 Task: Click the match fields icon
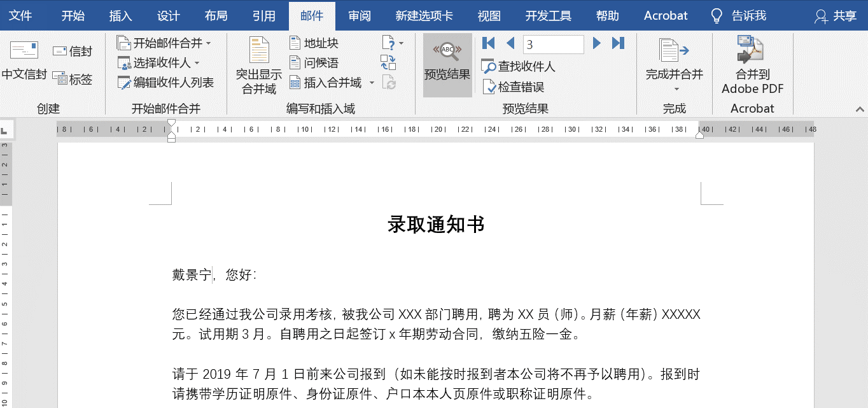(388, 62)
